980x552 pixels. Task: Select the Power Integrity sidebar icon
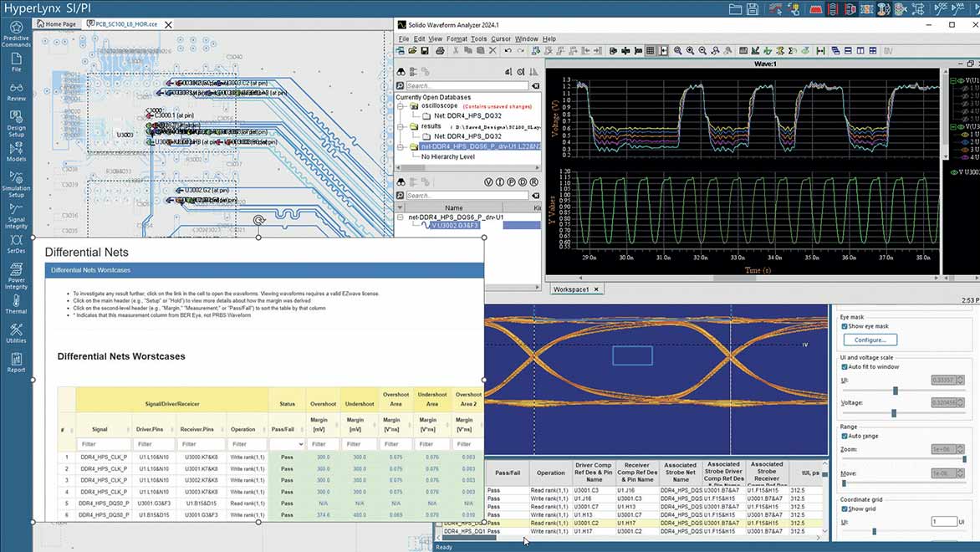coord(16,276)
